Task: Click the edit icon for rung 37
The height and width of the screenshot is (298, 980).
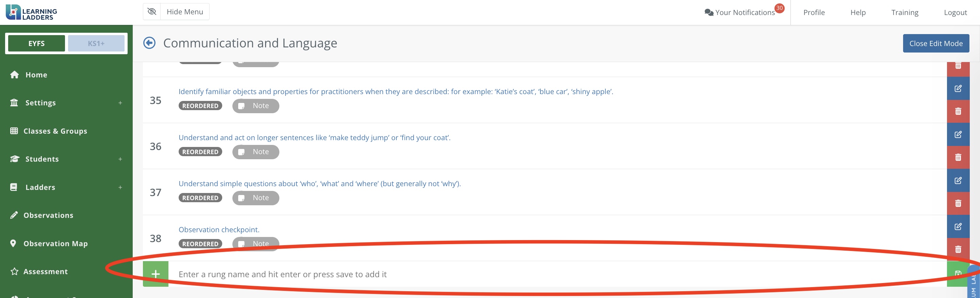Action: (x=958, y=181)
